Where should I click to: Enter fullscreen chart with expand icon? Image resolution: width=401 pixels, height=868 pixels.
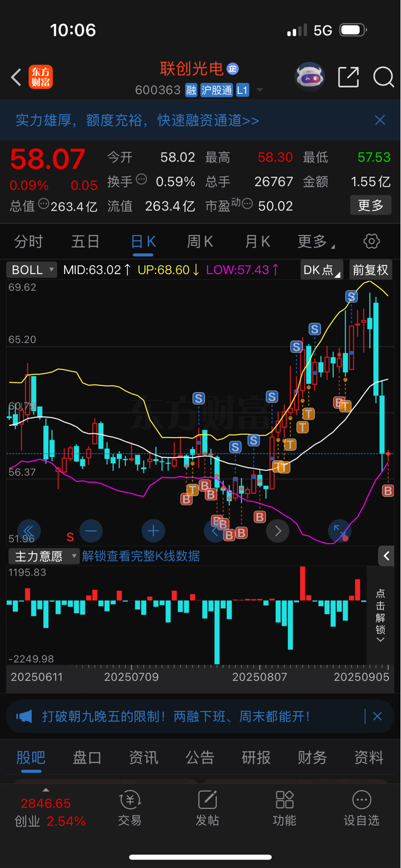(339, 531)
